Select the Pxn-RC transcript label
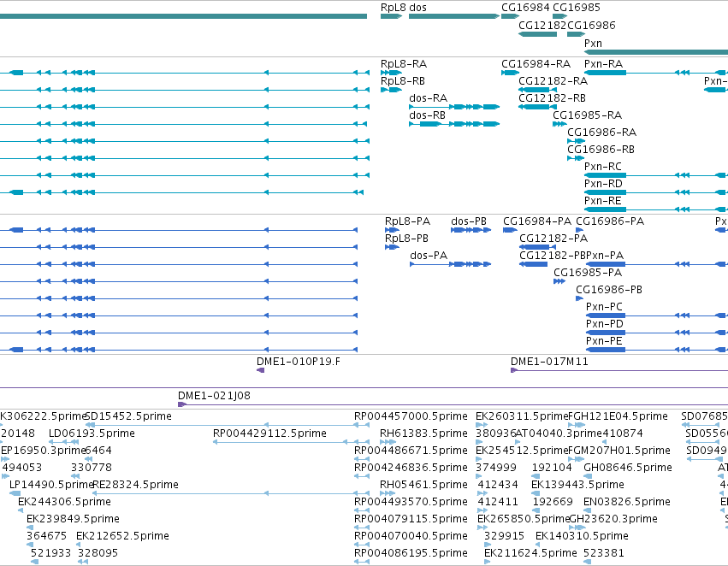Viewport: 728px width, 566px height. click(602, 167)
